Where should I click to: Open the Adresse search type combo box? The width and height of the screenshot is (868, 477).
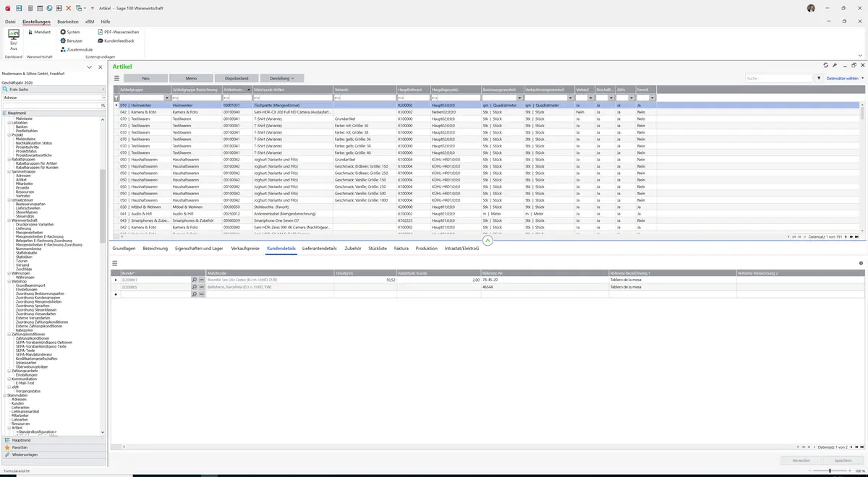54,98
